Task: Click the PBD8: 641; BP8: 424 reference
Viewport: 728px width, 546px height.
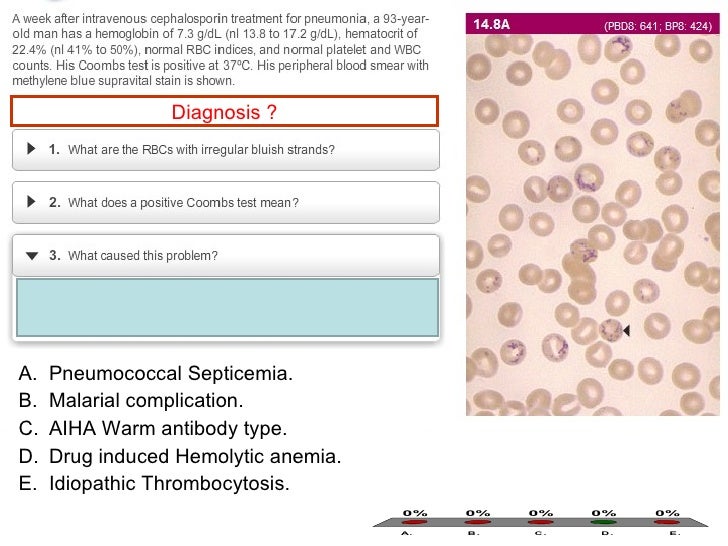Action: [x=658, y=26]
